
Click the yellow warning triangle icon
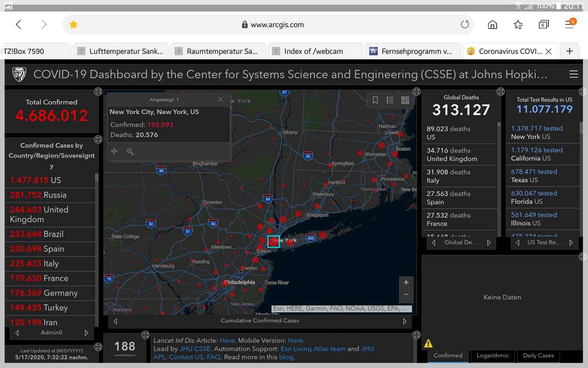point(428,343)
